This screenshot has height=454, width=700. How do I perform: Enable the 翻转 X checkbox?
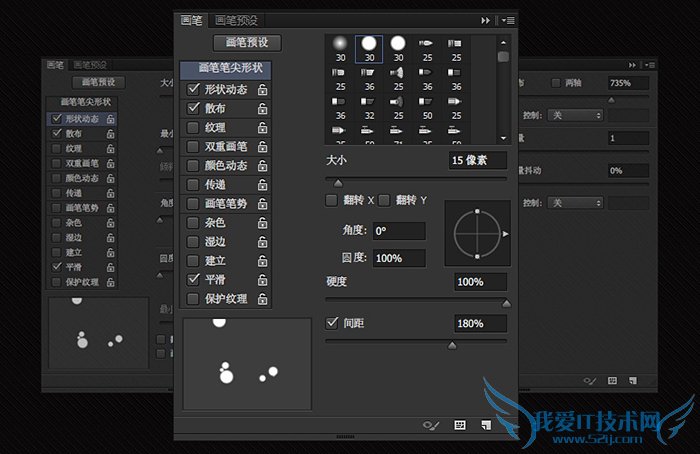(x=332, y=201)
